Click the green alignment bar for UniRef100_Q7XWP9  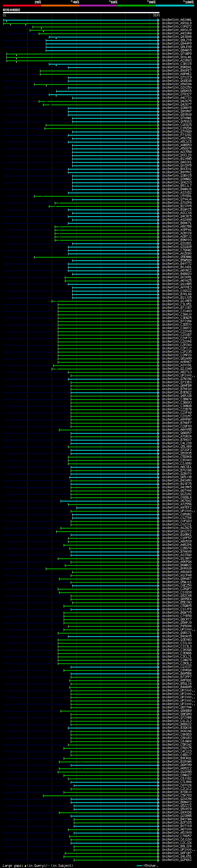[x=82, y=54]
